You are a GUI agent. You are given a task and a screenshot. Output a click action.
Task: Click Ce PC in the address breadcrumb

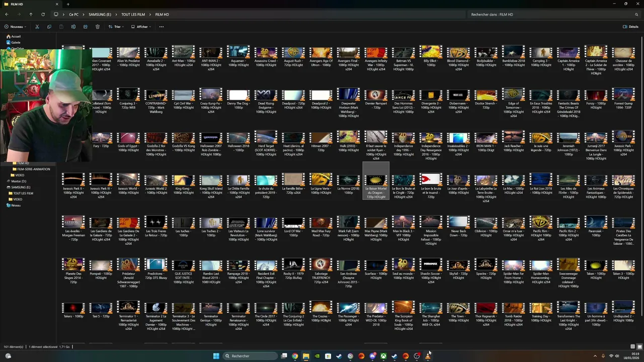74,15
